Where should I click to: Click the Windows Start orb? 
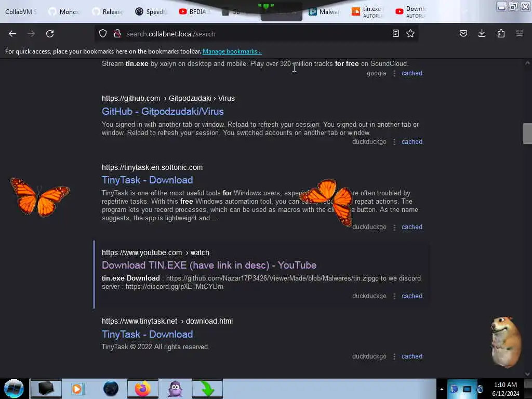(x=14, y=389)
